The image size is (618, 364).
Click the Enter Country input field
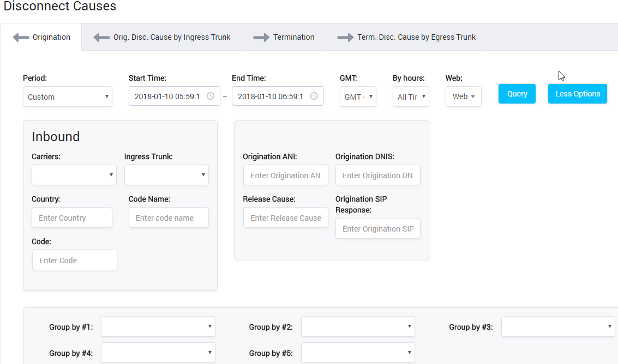[x=72, y=217]
